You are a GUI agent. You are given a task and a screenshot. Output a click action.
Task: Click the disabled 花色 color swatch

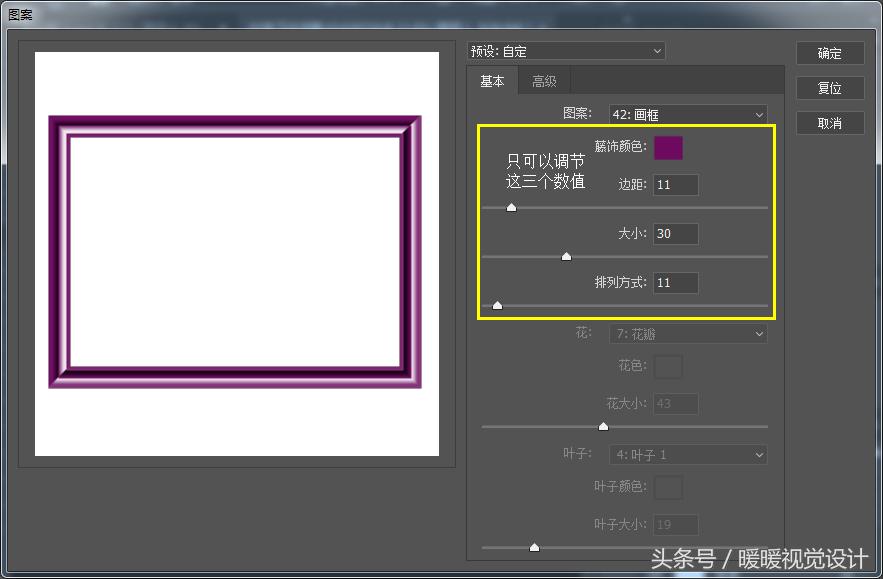point(668,366)
